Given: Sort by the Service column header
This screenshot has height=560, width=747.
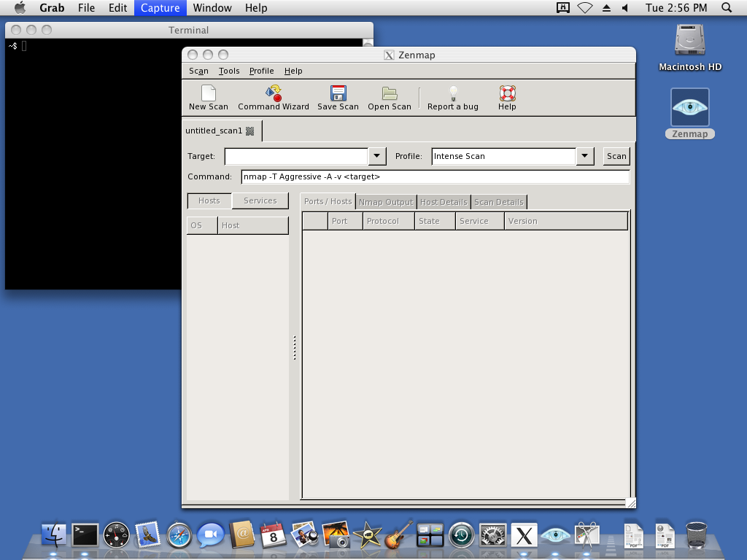Looking at the screenshot, I should click(x=480, y=222).
